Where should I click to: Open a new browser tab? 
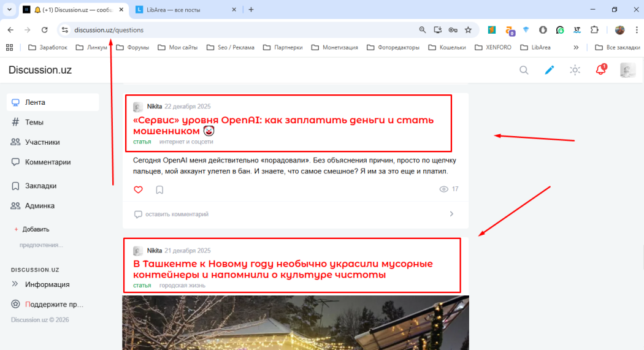coord(251,9)
